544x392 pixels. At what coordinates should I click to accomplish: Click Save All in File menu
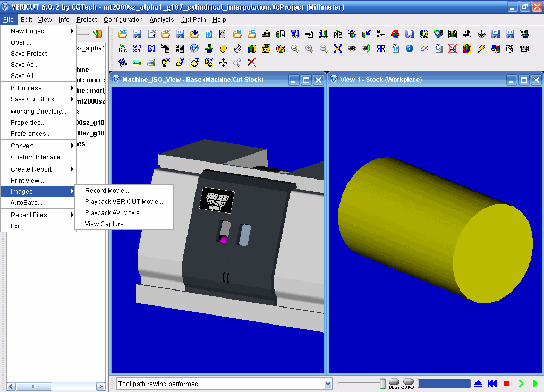38,75
